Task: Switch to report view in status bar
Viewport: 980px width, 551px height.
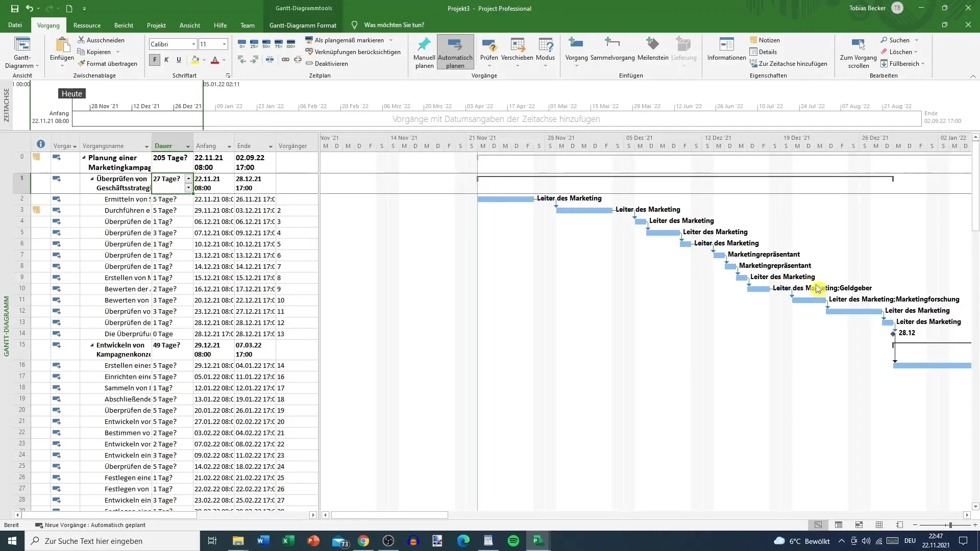Action: pos(899,525)
